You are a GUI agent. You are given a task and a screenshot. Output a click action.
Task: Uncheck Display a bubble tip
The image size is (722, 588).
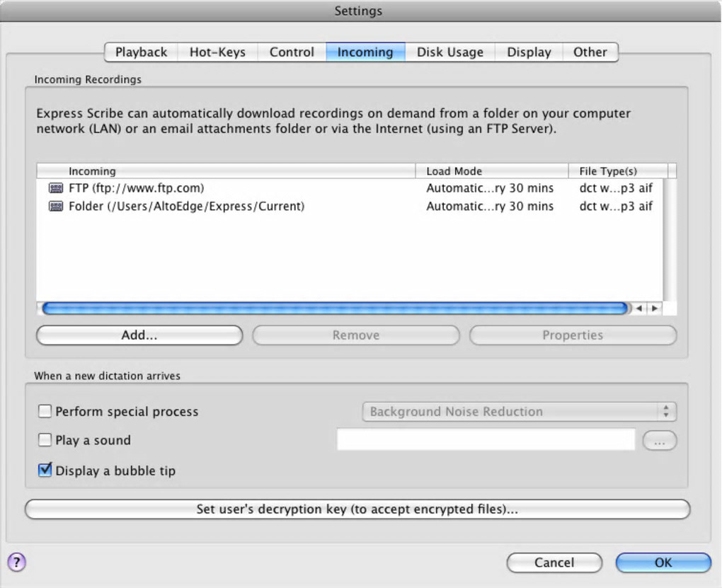pos(45,470)
